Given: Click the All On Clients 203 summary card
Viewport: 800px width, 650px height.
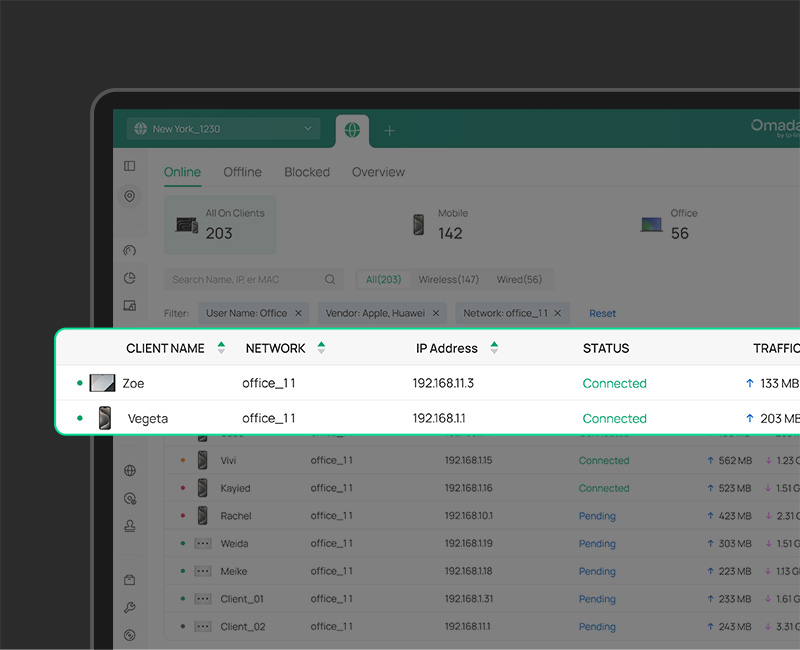Looking at the screenshot, I should 220,224.
